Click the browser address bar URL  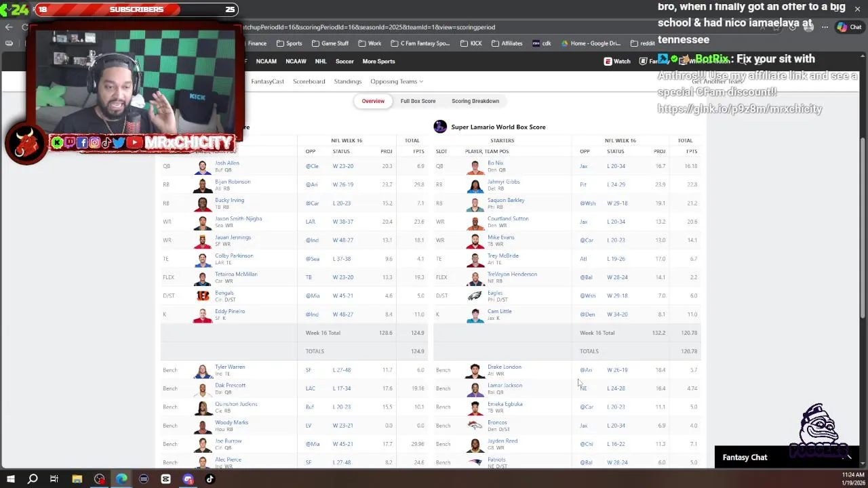370,27
